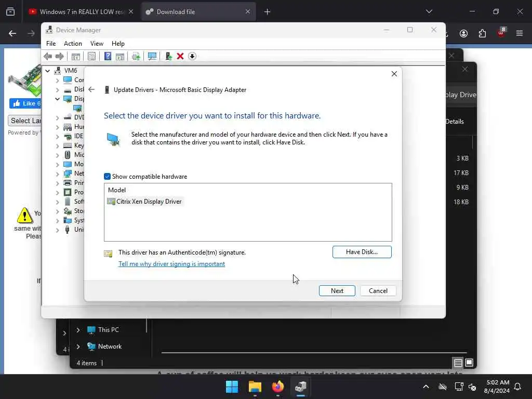This screenshot has height=399, width=532.
Task: Expand the Keyboards tree node
Action: pyautogui.click(x=57, y=145)
